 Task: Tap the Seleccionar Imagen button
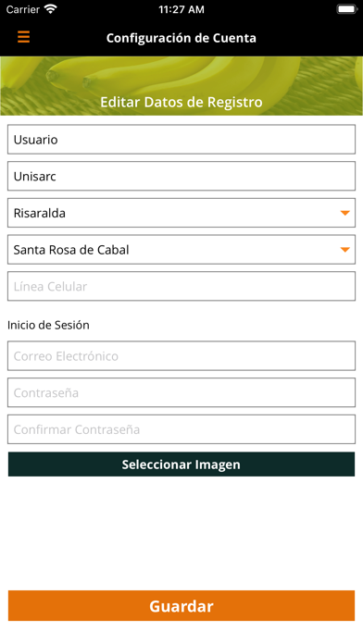(x=181, y=464)
